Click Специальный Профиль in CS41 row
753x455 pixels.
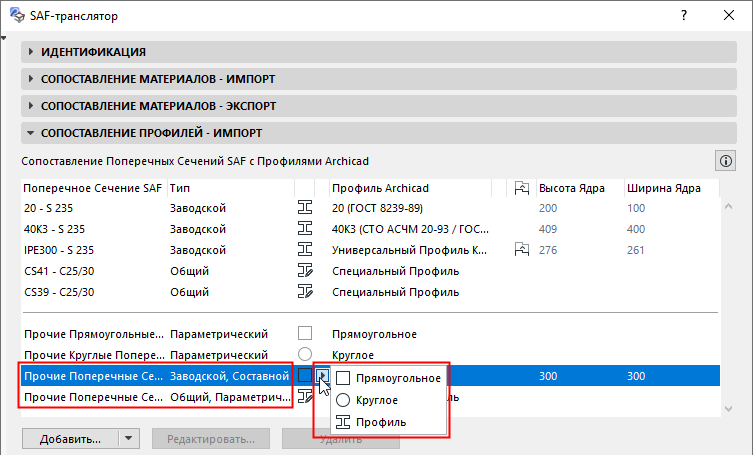[395, 271]
